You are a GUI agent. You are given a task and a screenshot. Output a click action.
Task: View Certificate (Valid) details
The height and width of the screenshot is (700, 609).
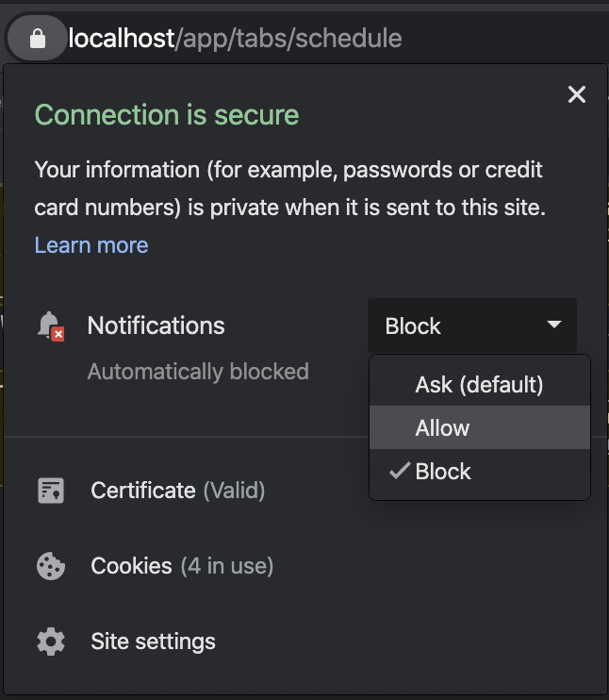[x=178, y=491]
